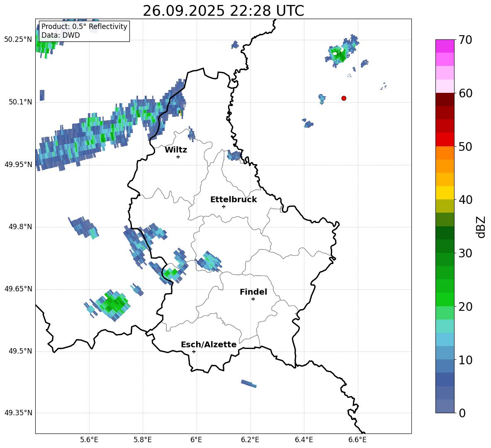The image size is (491, 448).
Task: Click the Wiltz location cross marker
Action: (x=178, y=157)
